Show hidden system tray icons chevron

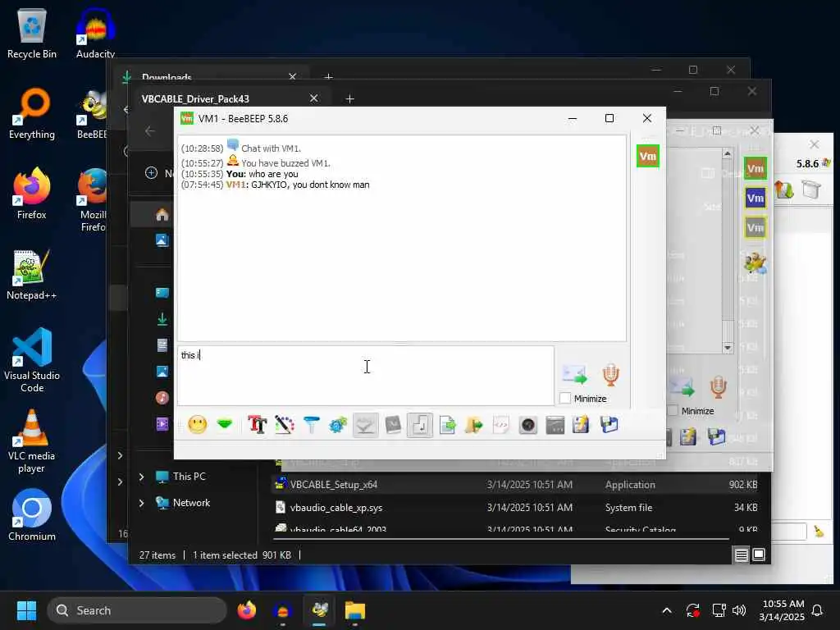(667, 610)
